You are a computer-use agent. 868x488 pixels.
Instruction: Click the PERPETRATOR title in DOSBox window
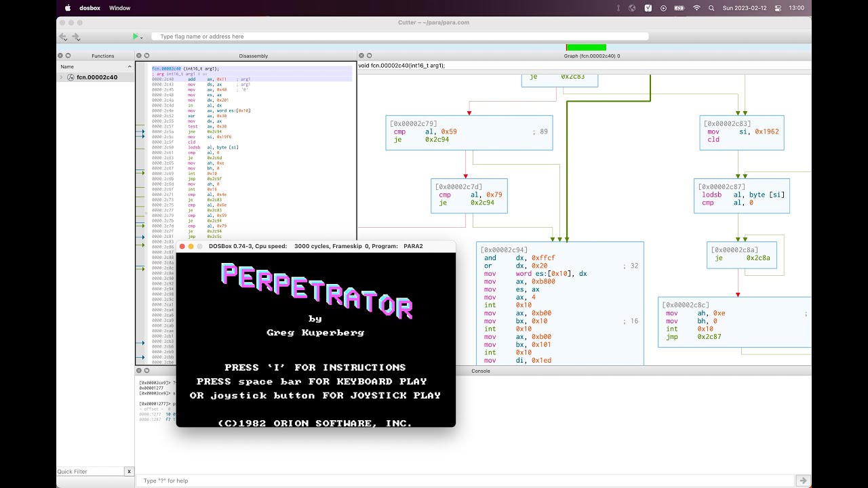pos(317,290)
